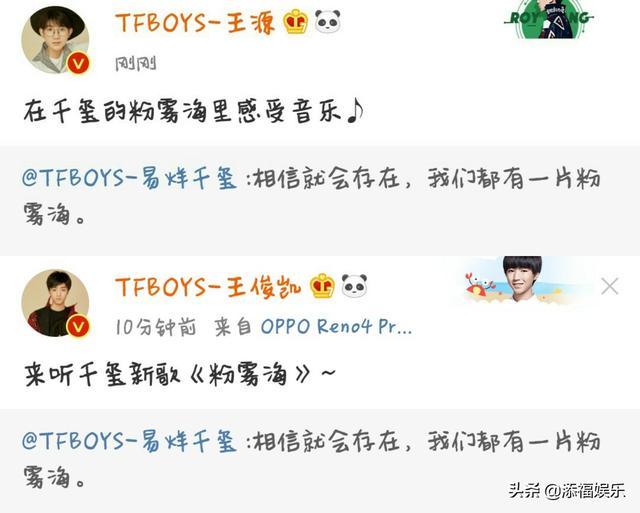Open the post 在千玺的粉雾海里感受音乐

click(193, 111)
